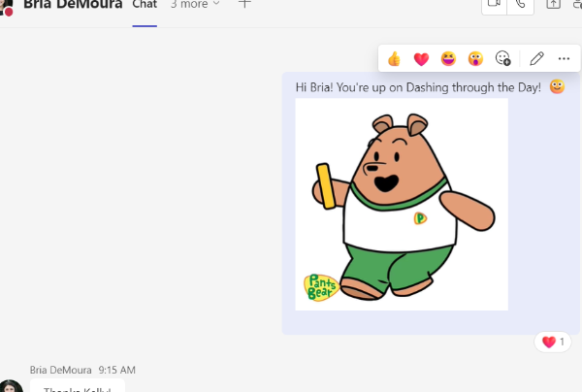The image size is (582, 392).
Task: Open Bria's avatar next to the Thanks reply
Action: click(x=11, y=386)
